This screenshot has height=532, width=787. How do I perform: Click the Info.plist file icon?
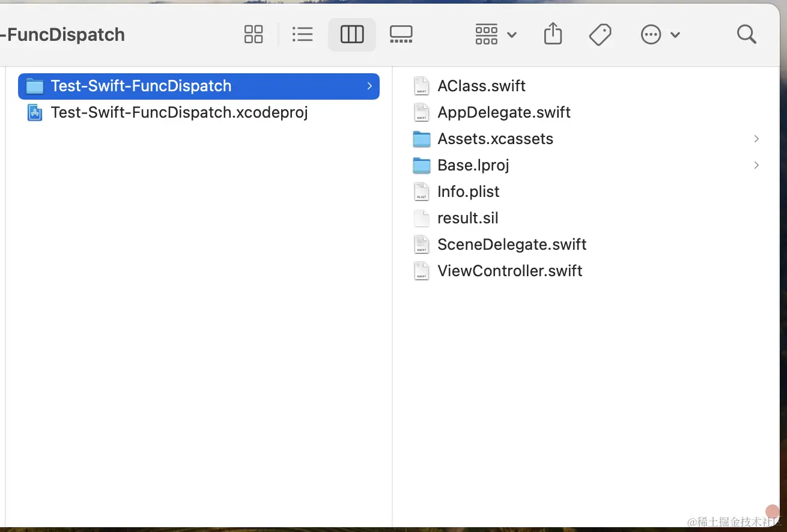coord(422,192)
